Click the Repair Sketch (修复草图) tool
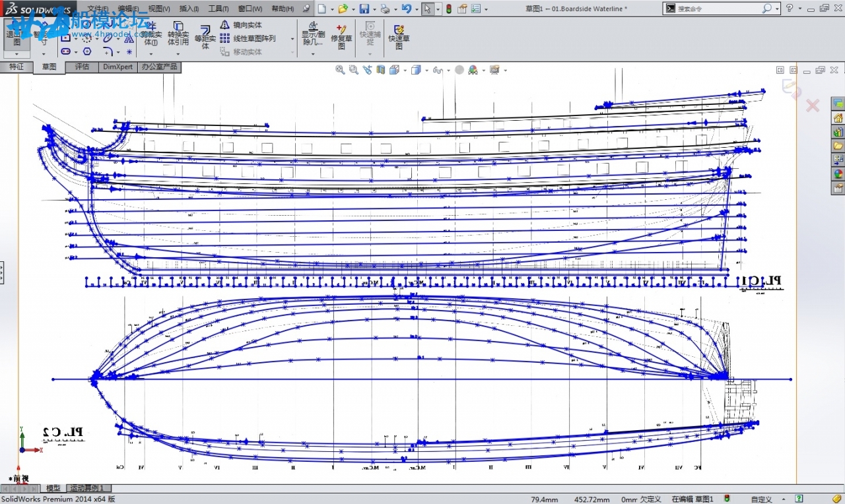 point(341,37)
